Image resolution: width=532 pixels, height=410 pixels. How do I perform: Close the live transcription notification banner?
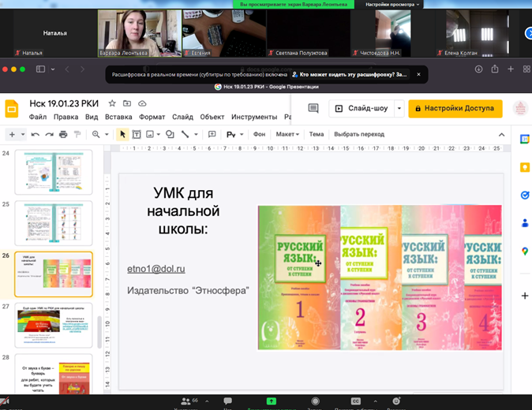click(x=419, y=74)
